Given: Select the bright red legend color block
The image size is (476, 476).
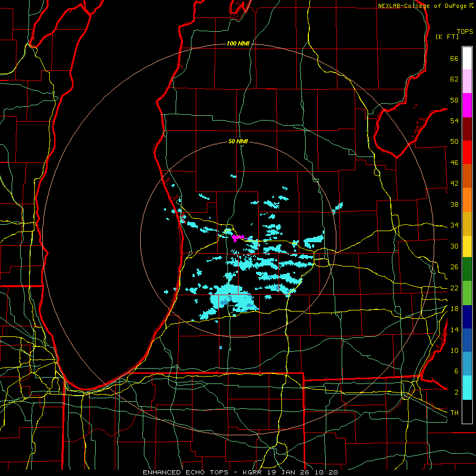Looking at the screenshot, I should [467, 152].
